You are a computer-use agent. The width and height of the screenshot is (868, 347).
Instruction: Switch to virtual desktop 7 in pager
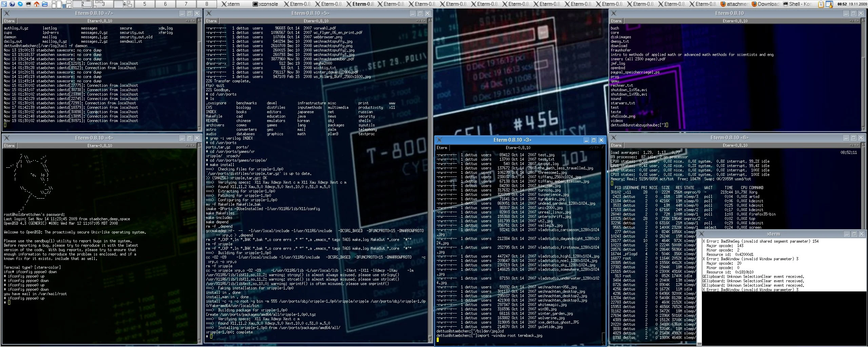186,4
